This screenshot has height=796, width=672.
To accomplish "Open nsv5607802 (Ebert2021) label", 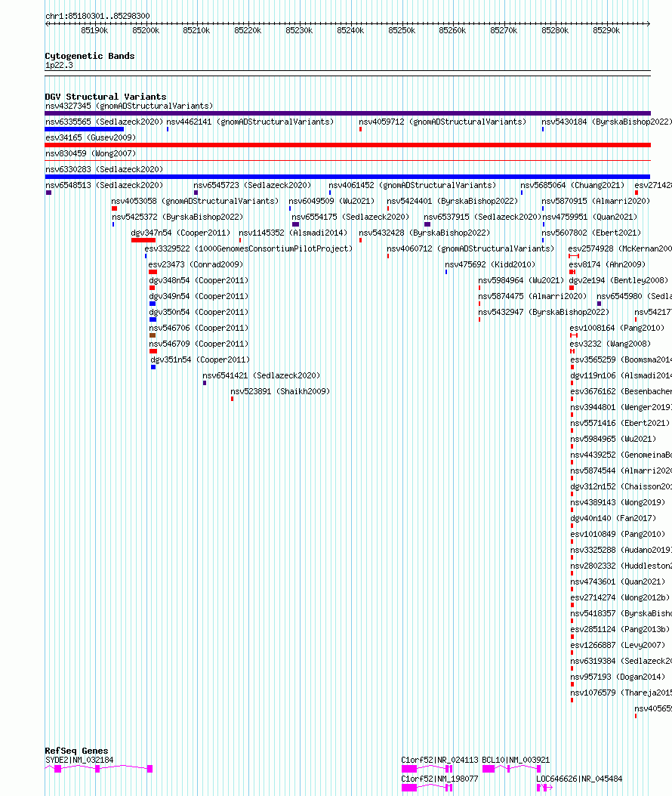I will tap(591, 233).
